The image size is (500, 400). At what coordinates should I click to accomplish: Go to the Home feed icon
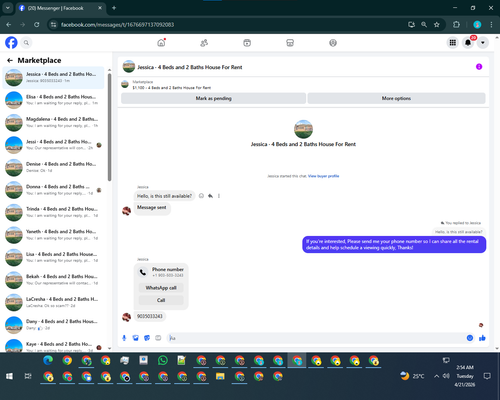[161, 43]
